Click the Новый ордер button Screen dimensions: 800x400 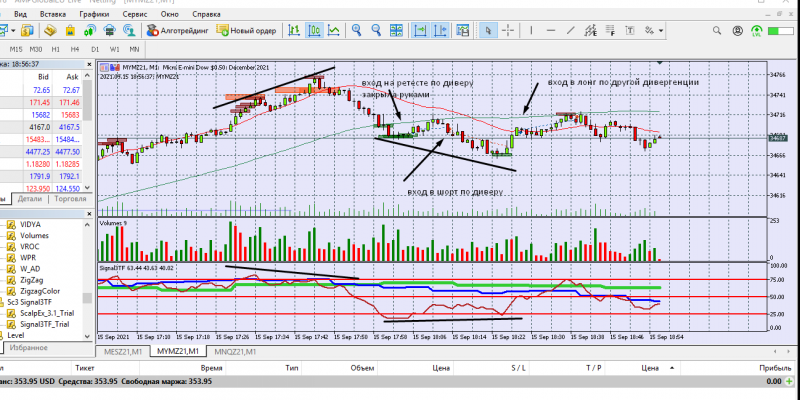[246, 31]
